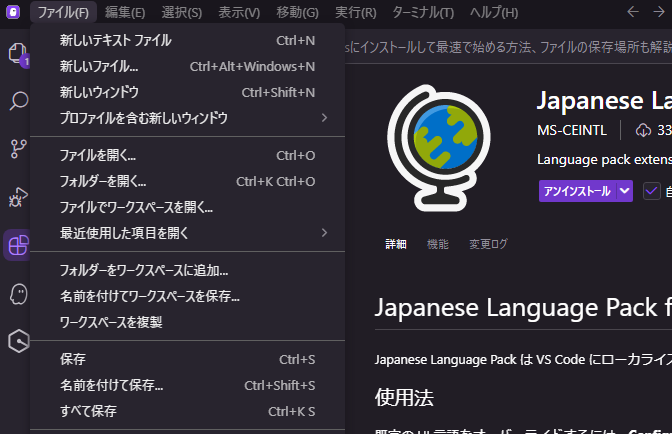Open the Source Control view icon
Image resolution: width=672 pixels, height=434 pixels.
pos(18,149)
